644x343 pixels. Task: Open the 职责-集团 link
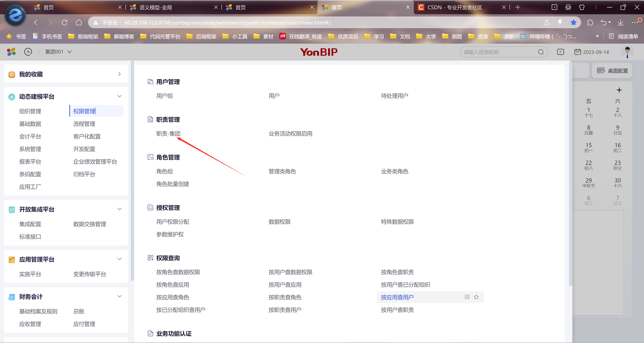[168, 134]
